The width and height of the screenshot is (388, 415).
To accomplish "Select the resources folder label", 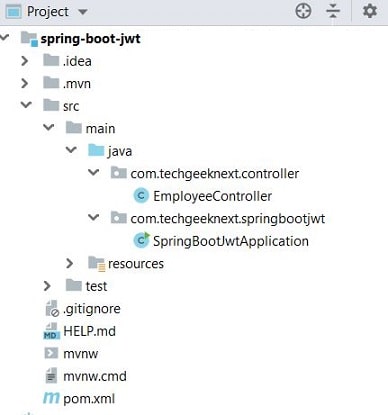I will tap(136, 264).
